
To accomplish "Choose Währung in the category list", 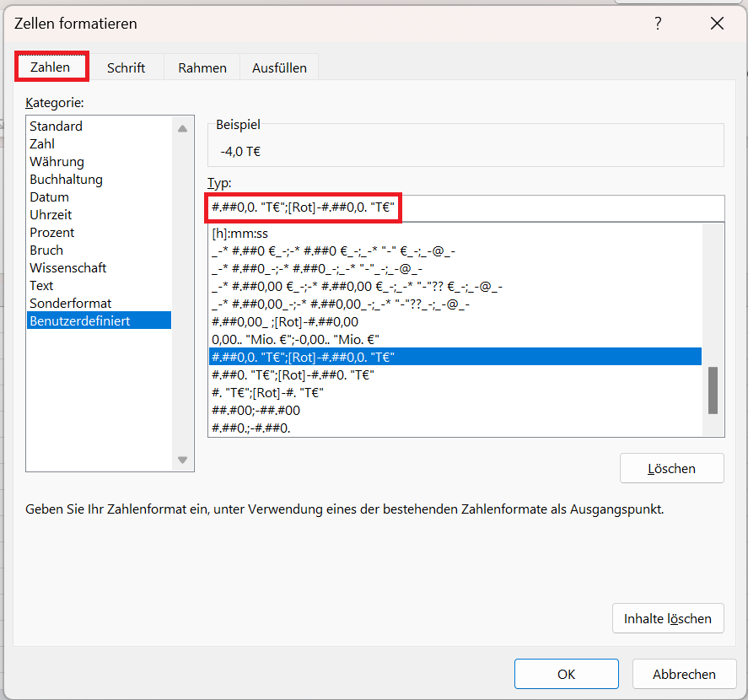I will (x=57, y=162).
